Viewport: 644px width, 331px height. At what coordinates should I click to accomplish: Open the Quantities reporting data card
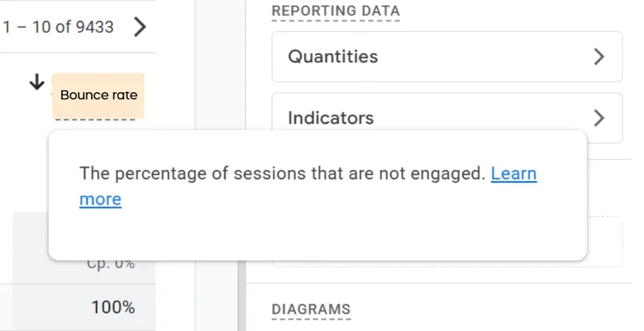(447, 57)
